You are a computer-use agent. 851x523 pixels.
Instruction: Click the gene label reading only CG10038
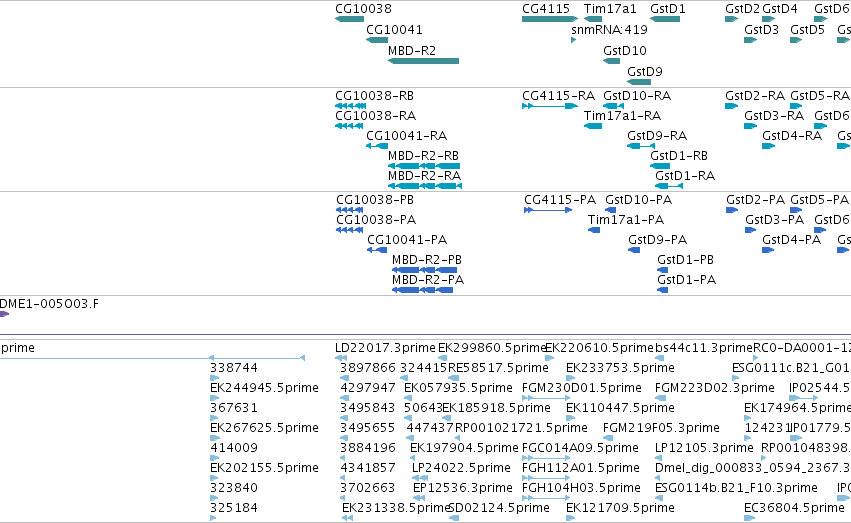coord(363,9)
